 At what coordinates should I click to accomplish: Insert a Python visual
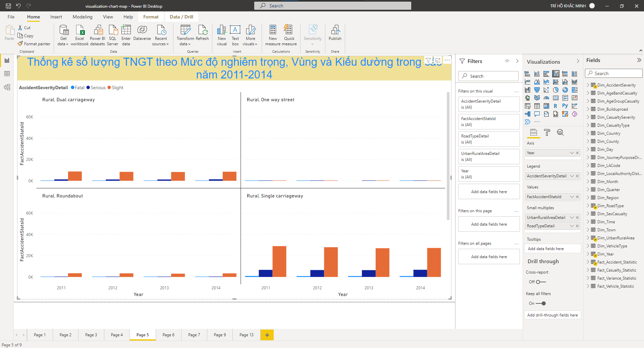[x=565, y=106]
